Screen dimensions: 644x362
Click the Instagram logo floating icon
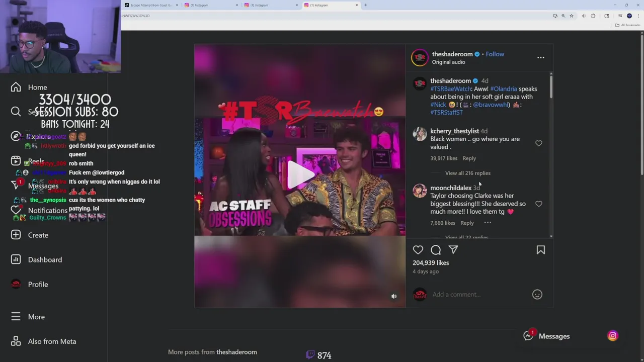[x=613, y=336]
